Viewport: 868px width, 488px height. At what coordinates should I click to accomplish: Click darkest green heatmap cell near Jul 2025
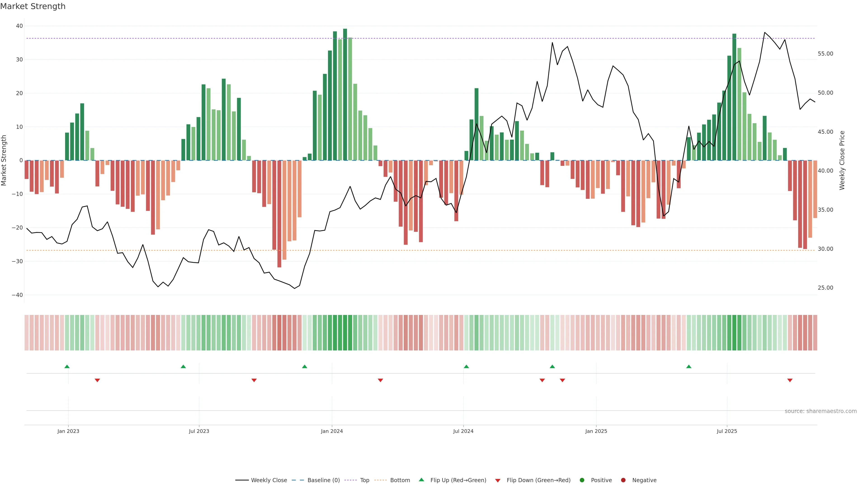click(x=734, y=333)
